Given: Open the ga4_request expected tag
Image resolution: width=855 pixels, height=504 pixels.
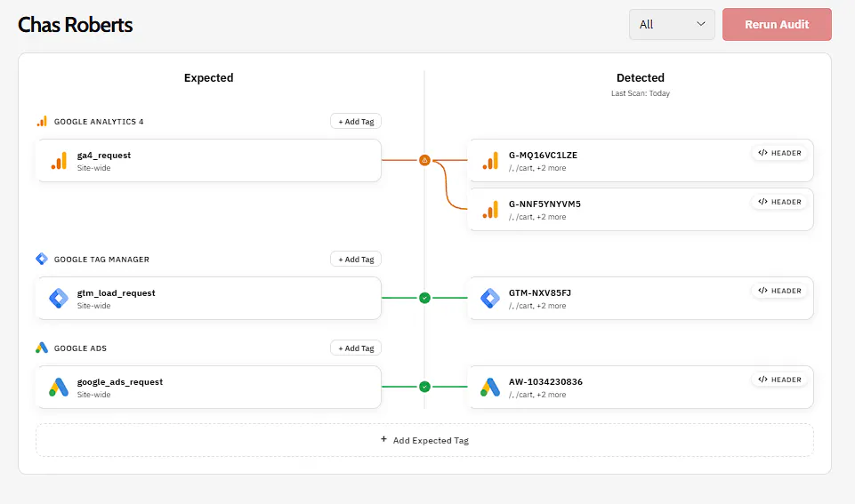Looking at the screenshot, I should pyautogui.click(x=208, y=161).
